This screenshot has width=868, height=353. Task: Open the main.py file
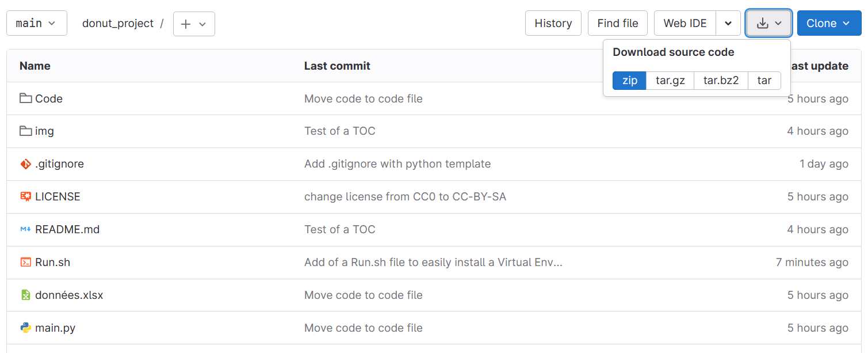55,328
